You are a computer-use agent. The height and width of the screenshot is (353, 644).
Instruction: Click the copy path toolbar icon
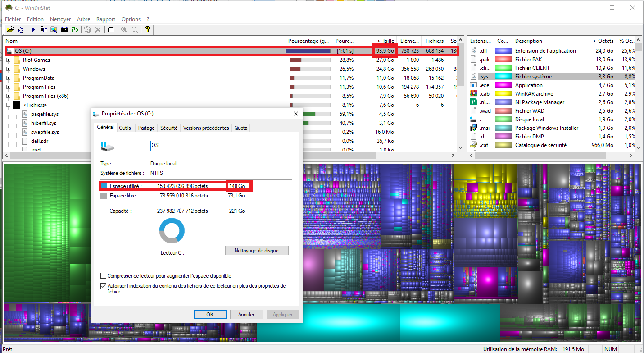pos(44,30)
